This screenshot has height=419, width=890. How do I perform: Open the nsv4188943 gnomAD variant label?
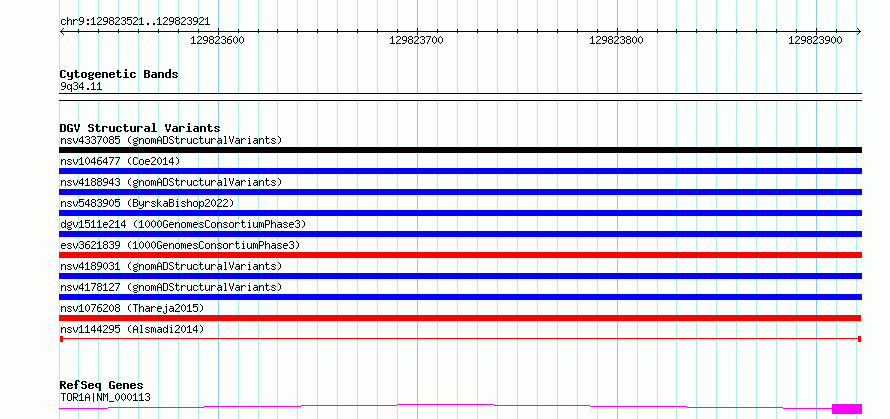tap(171, 182)
